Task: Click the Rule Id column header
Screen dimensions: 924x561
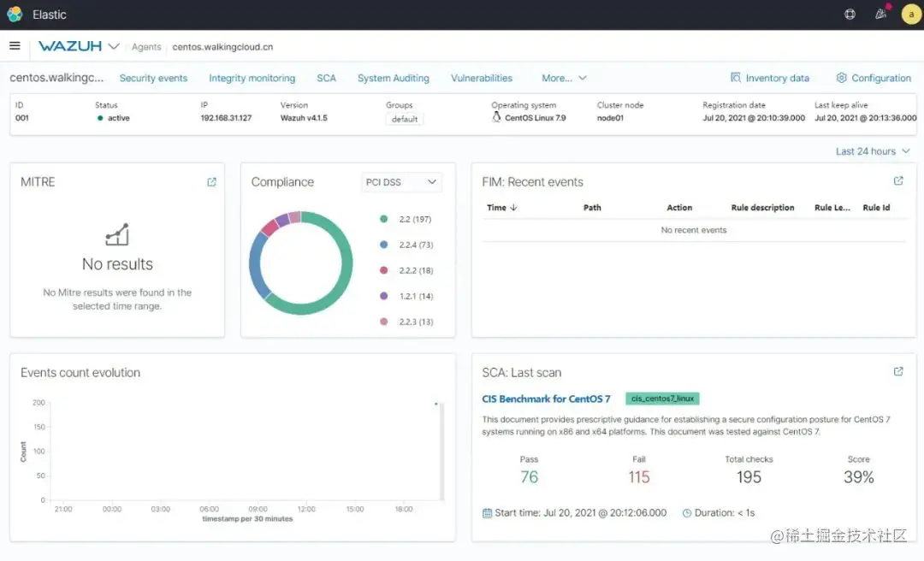Action: coord(876,208)
